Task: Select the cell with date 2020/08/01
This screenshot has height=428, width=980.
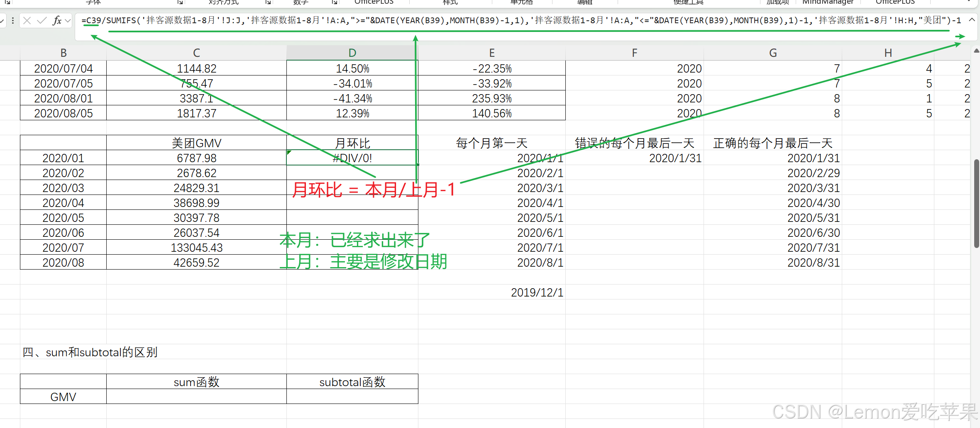Action: (63, 98)
